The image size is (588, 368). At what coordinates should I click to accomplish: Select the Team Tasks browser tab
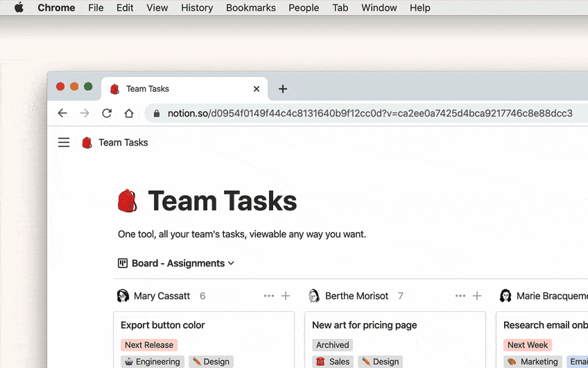click(x=173, y=89)
